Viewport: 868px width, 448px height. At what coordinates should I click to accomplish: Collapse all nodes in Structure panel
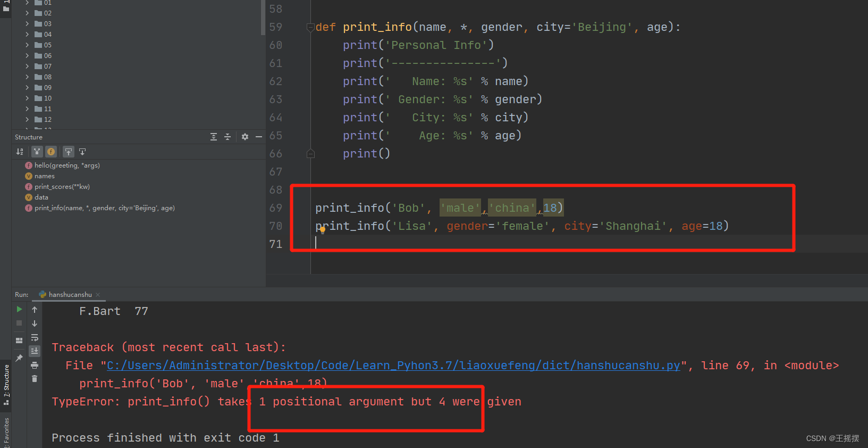coord(227,137)
